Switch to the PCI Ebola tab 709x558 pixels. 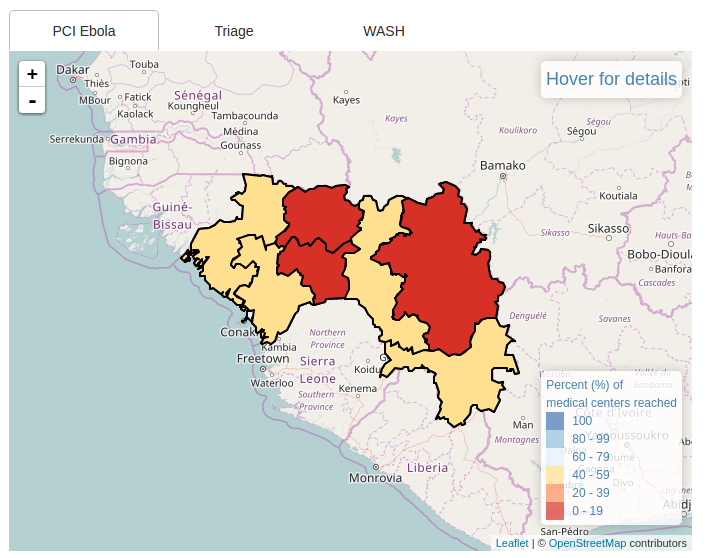tap(84, 31)
